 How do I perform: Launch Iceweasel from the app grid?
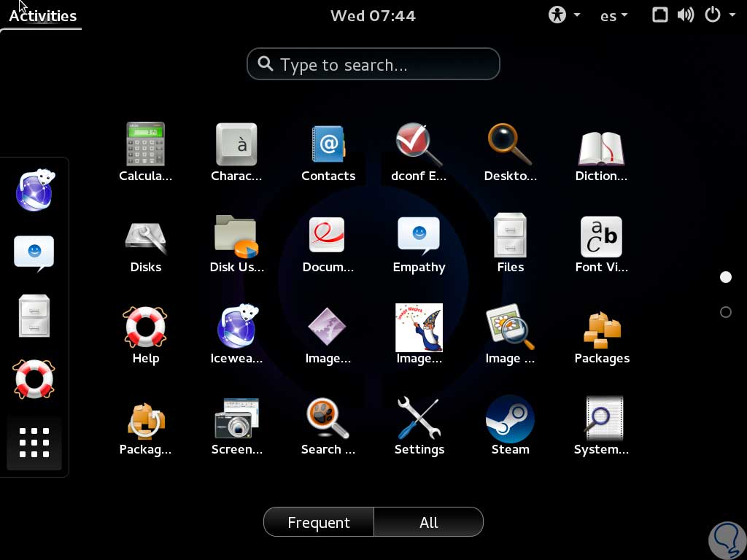[x=236, y=334]
